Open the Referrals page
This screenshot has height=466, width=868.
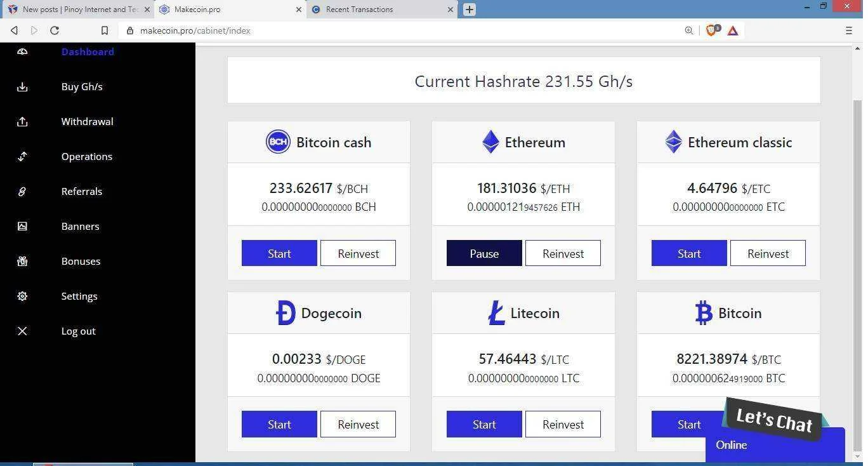(x=81, y=192)
